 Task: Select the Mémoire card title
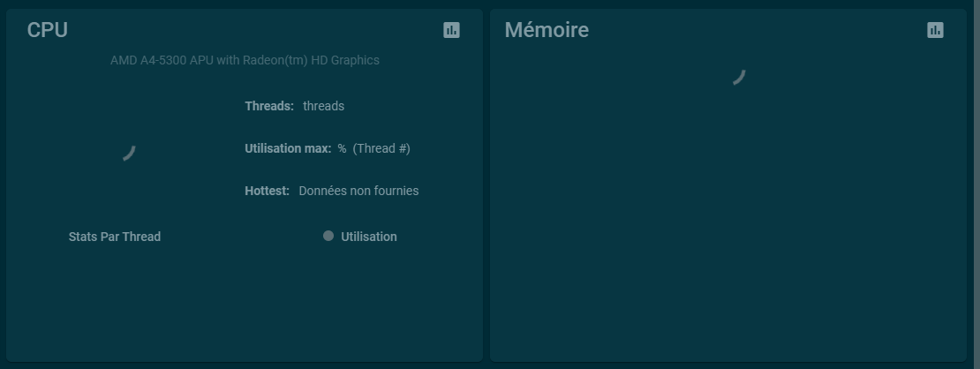coord(547,30)
